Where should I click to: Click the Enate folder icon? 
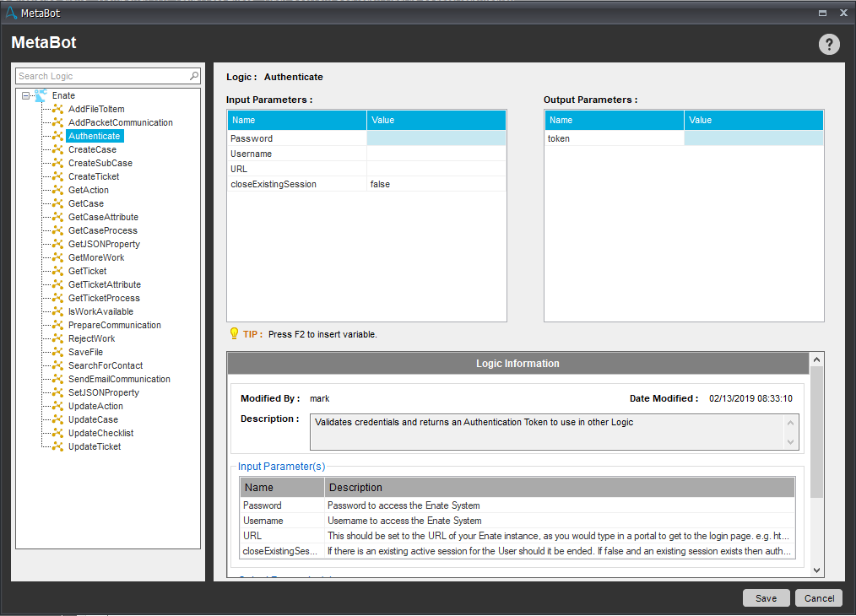41,95
